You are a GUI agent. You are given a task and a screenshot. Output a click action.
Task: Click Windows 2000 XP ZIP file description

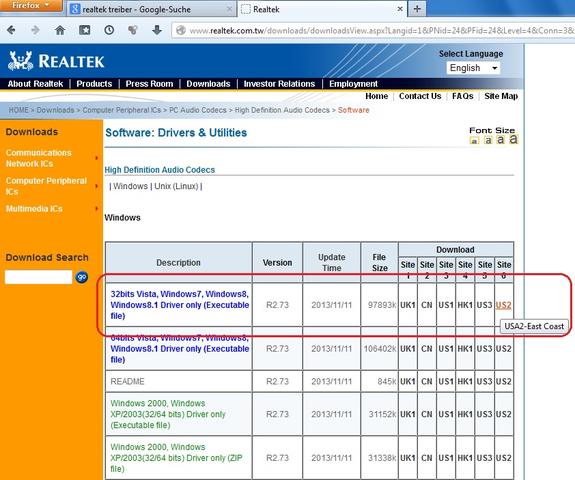[176, 458]
